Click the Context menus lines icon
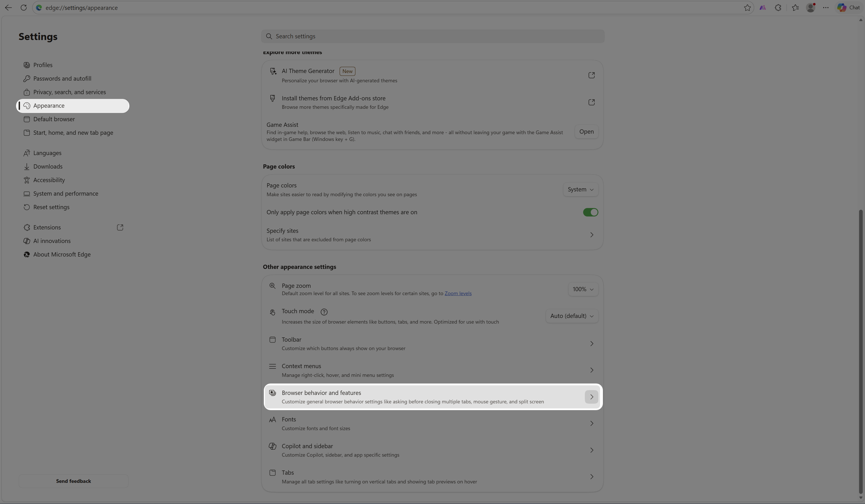 (x=272, y=366)
